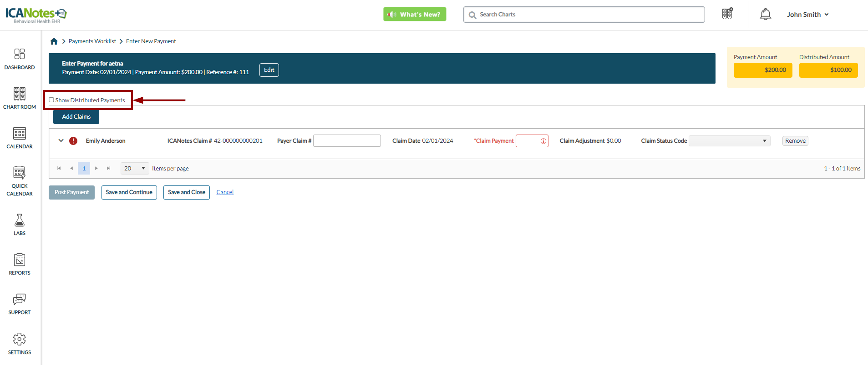868x365 pixels.
Task: Click the notifications bell icon
Action: (765, 15)
